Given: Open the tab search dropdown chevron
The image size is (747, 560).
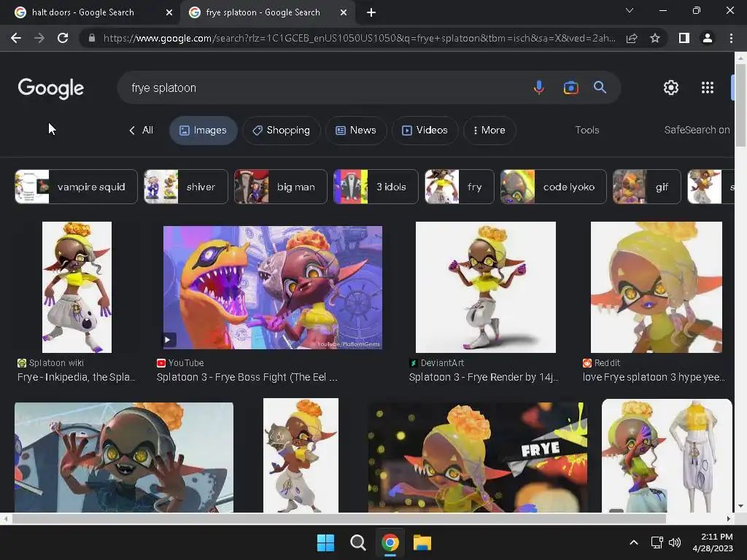Looking at the screenshot, I should click(630, 10).
